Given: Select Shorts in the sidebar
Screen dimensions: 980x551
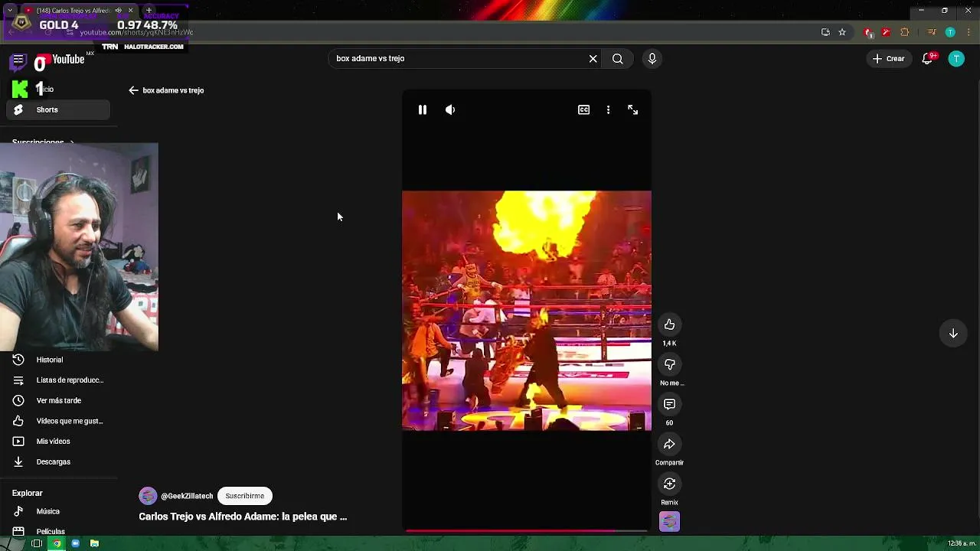Looking at the screenshot, I should 58,110.
